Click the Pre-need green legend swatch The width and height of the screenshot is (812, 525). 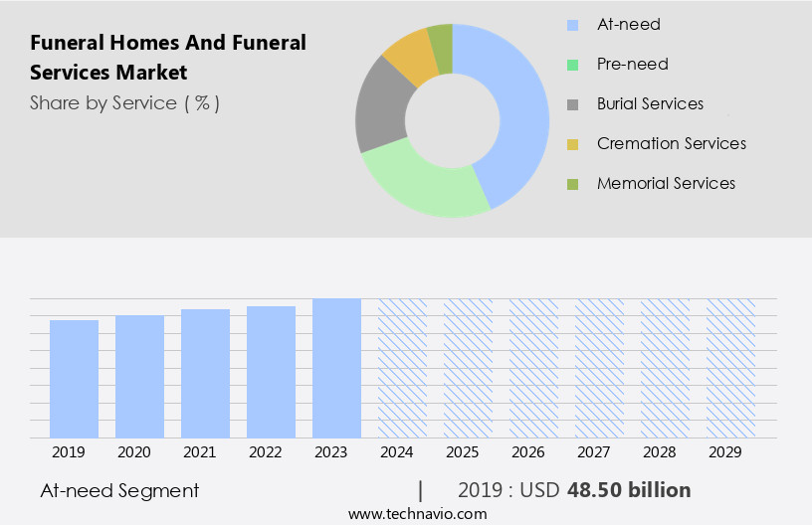pos(572,65)
